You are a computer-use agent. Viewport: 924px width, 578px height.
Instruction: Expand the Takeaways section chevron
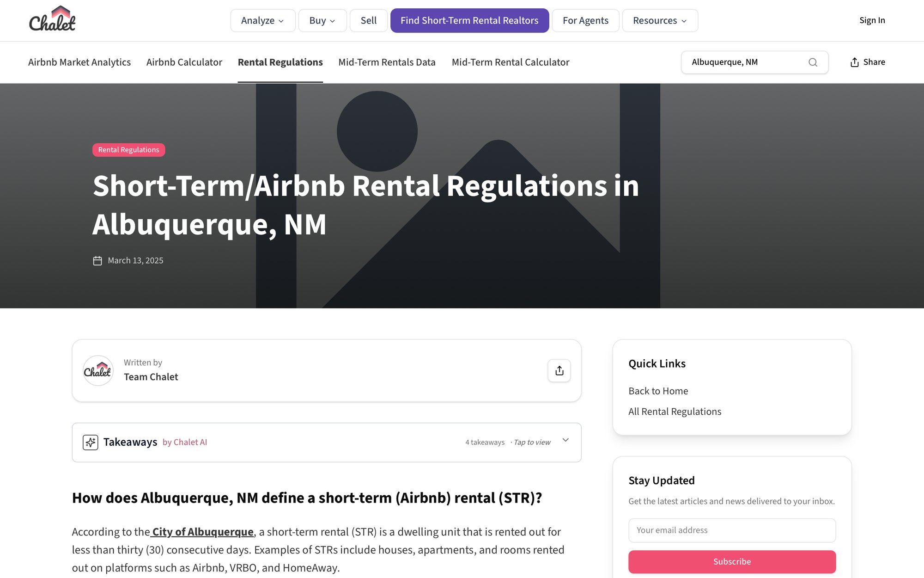pos(565,441)
